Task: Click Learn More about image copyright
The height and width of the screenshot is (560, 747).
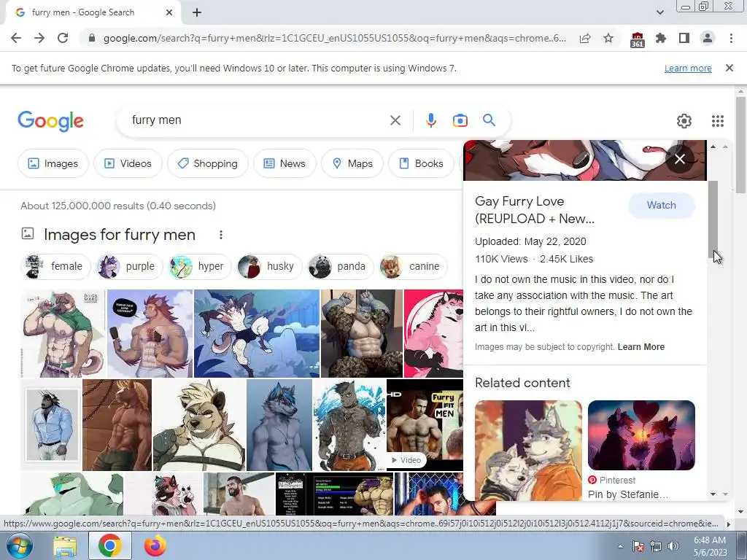Action: click(640, 347)
